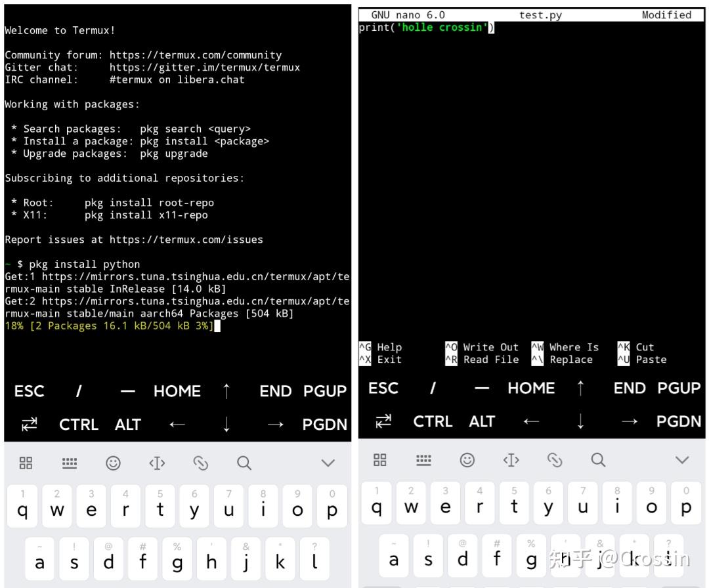Viewport: 709px width, 588px height.
Task: Tap the clipboard link icon on the keyboard toolbar
Action: coord(202,463)
